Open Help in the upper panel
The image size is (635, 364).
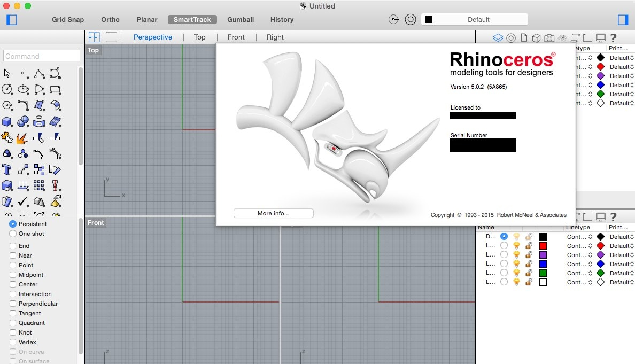tap(614, 37)
